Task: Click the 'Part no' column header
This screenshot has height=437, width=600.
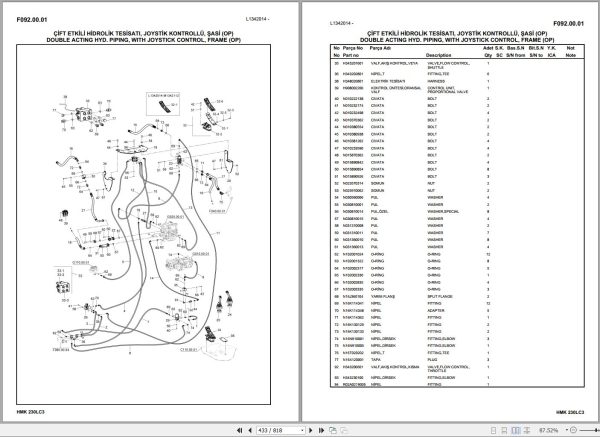Action: pos(351,55)
